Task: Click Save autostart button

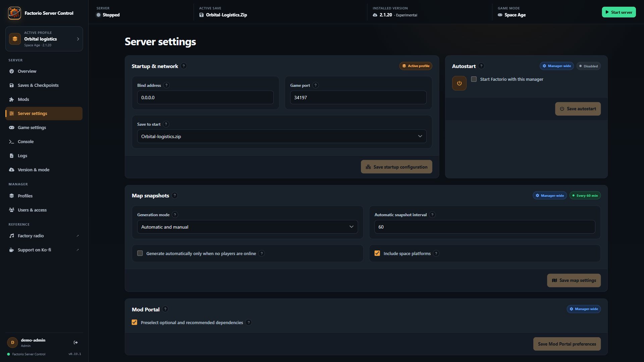Action: coord(578,109)
